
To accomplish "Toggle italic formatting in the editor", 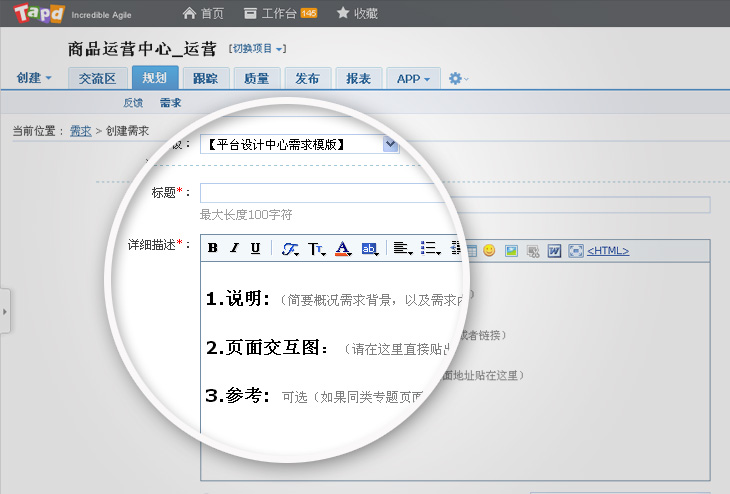I will click(234, 249).
